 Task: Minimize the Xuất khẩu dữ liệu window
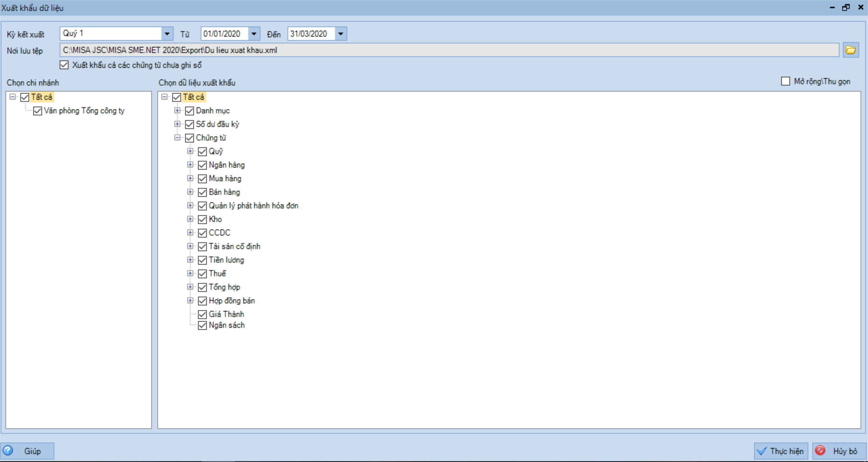click(832, 8)
